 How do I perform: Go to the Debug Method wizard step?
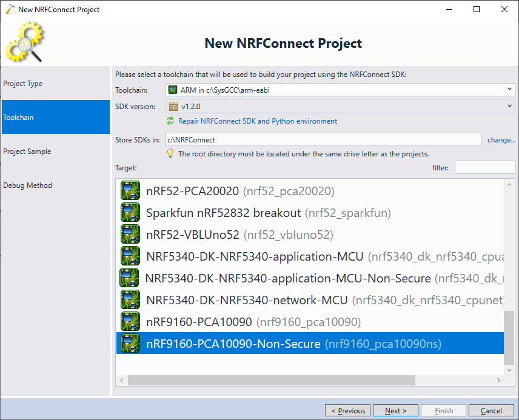tap(56, 185)
